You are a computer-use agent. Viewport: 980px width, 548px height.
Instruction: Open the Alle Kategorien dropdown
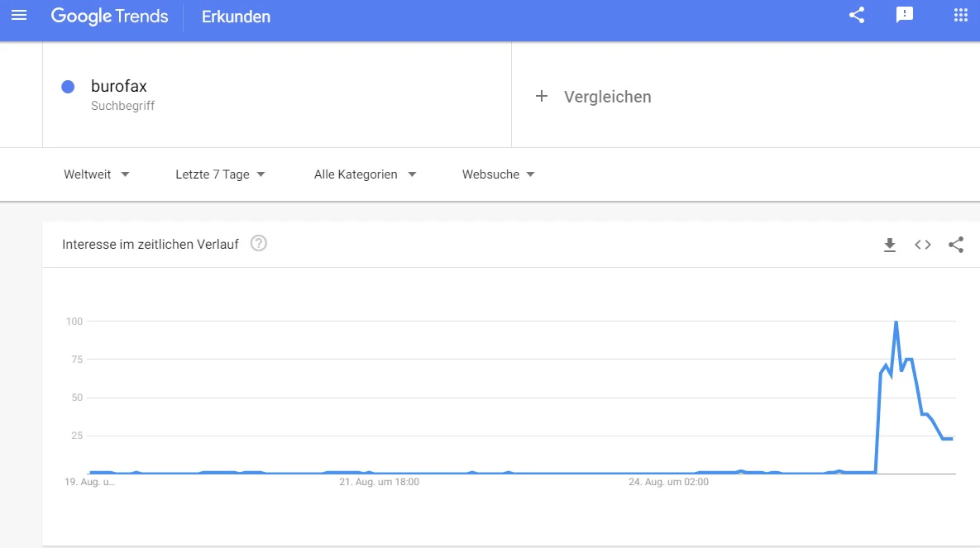[365, 174]
